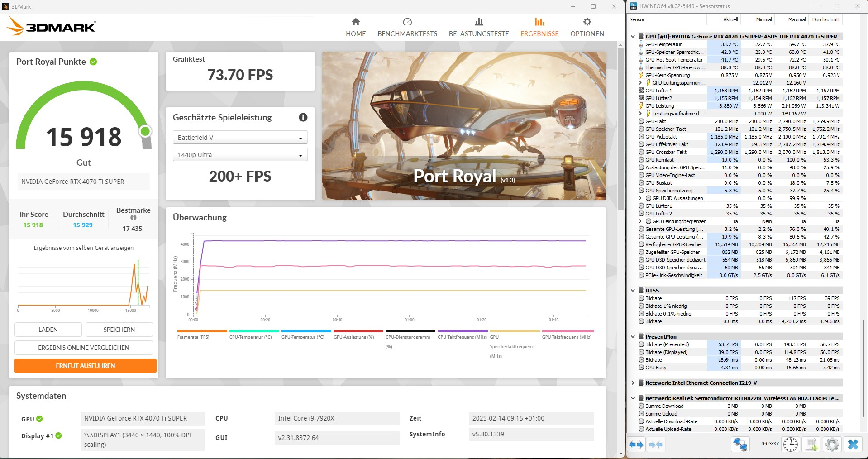868x459 pixels.
Task: Toggle the GPU Speichertaktfrequenz (MHz) legend entry
Action: click(x=514, y=344)
